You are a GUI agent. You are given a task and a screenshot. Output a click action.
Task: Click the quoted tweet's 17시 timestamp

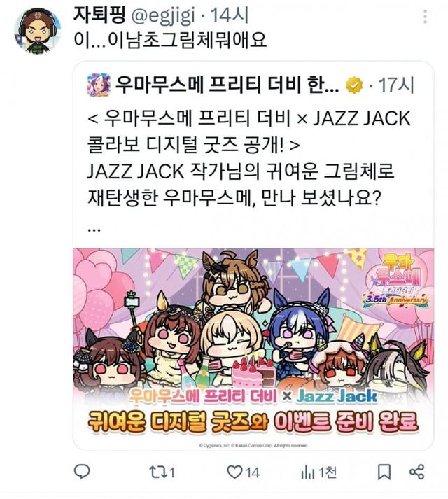tap(396, 85)
